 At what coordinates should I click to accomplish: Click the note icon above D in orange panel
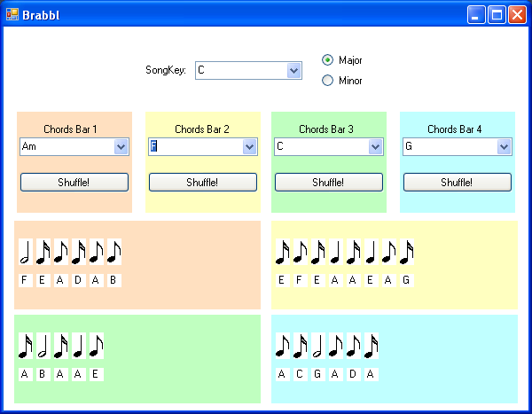coord(78,252)
